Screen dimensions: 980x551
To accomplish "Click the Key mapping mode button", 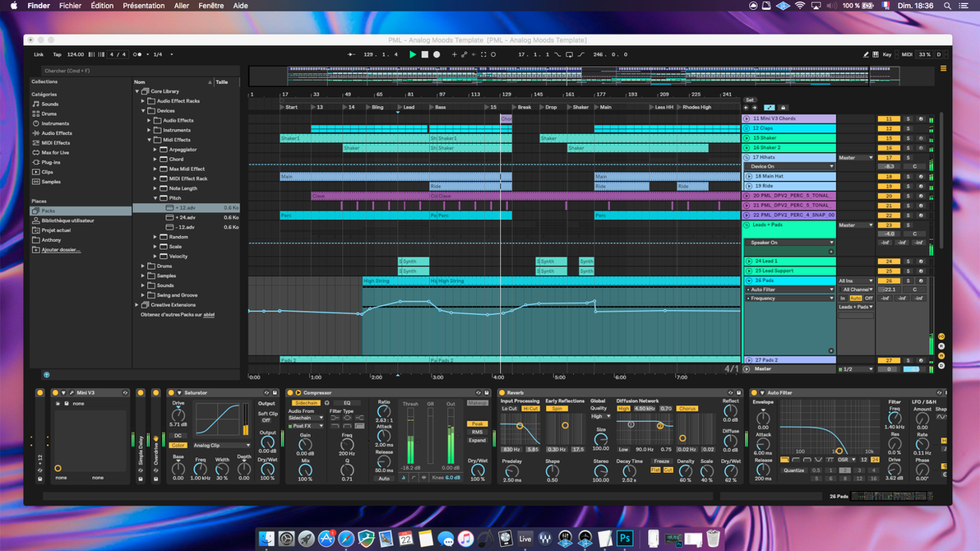I will point(887,54).
